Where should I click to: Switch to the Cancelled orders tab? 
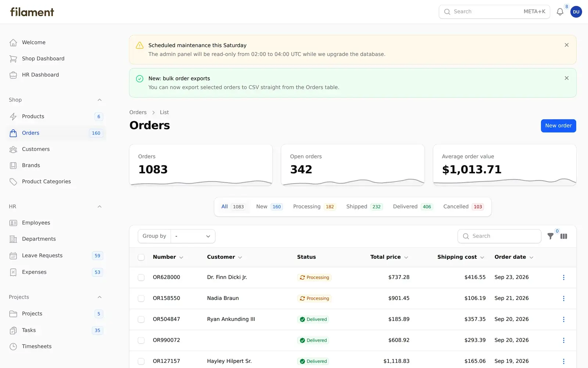click(463, 207)
